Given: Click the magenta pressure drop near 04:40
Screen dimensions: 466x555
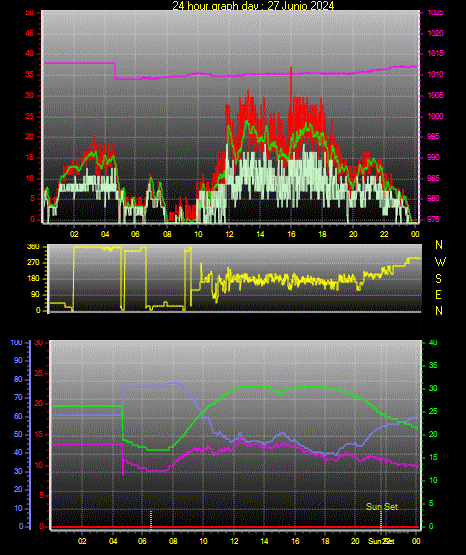Looking at the screenshot, I should click(x=115, y=71).
